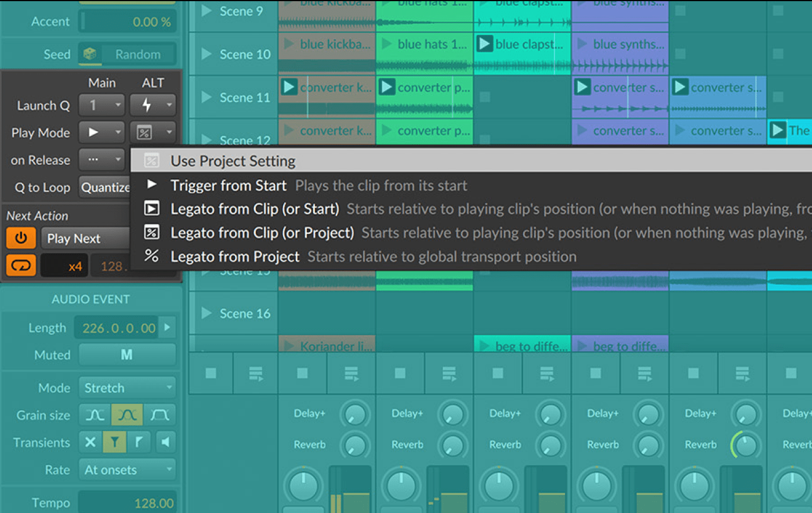
Task: Open the on Release dropdown
Action: [x=101, y=160]
